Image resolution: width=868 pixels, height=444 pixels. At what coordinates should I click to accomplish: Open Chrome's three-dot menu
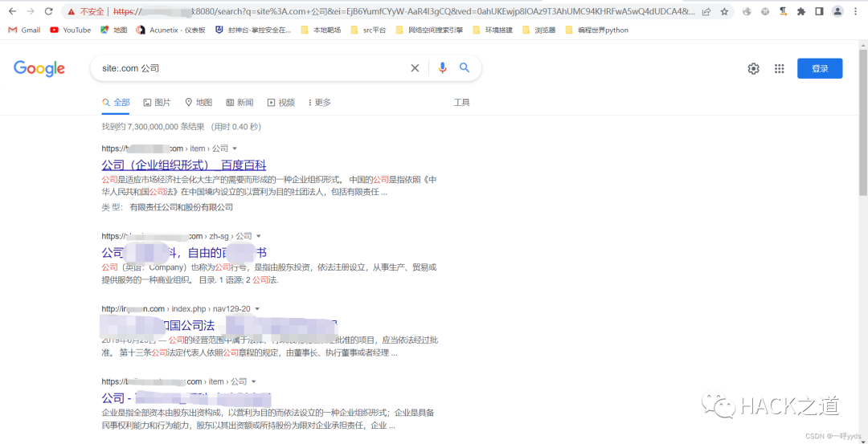tap(857, 12)
